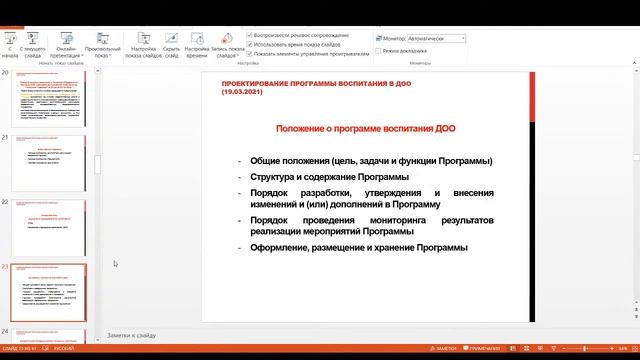Switch to Slide Sorter view icon

point(527,349)
